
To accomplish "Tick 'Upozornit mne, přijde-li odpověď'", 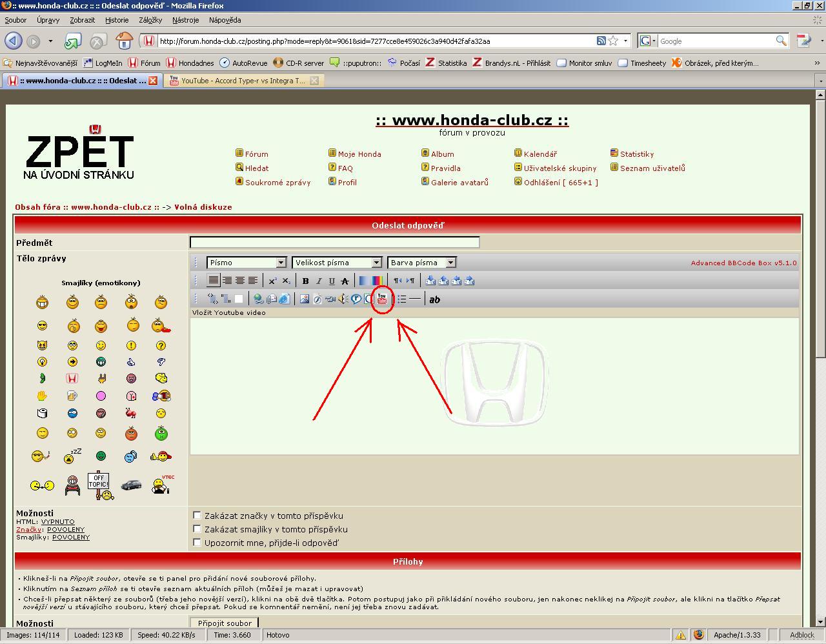I will (x=197, y=542).
